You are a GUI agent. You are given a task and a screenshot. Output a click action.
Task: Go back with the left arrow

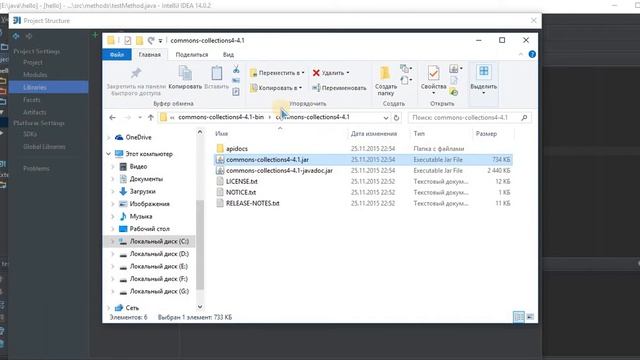113,118
